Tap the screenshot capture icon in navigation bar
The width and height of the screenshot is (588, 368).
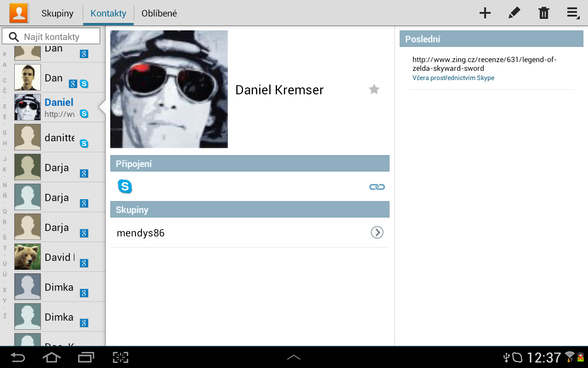(x=120, y=357)
